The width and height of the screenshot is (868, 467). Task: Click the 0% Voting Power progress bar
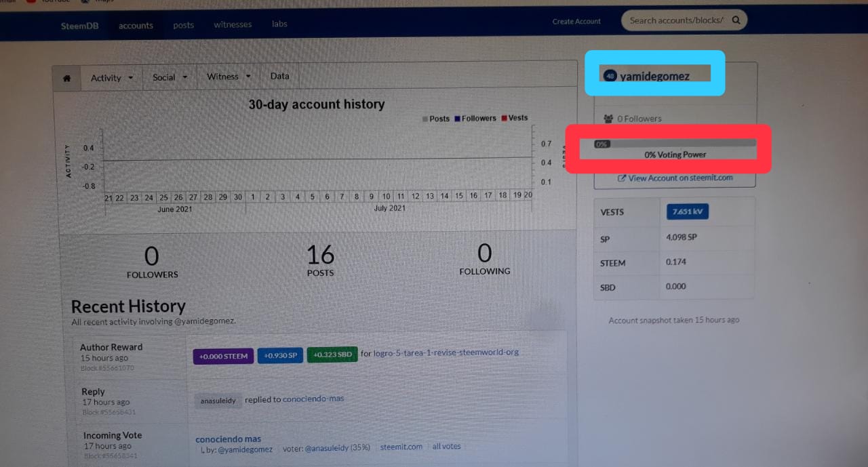[675, 144]
